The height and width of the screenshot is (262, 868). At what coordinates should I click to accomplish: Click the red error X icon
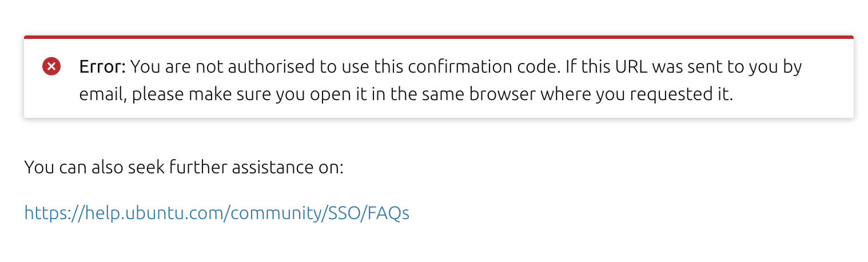click(x=51, y=67)
